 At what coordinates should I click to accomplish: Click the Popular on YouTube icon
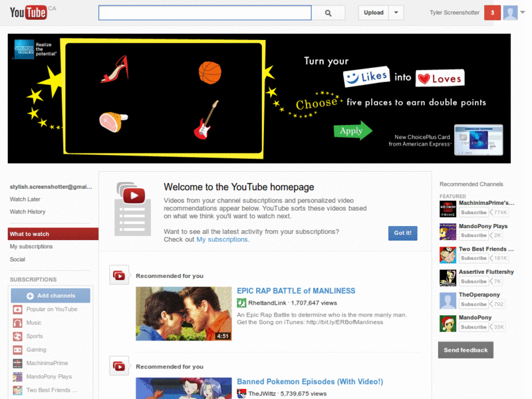pos(18,309)
